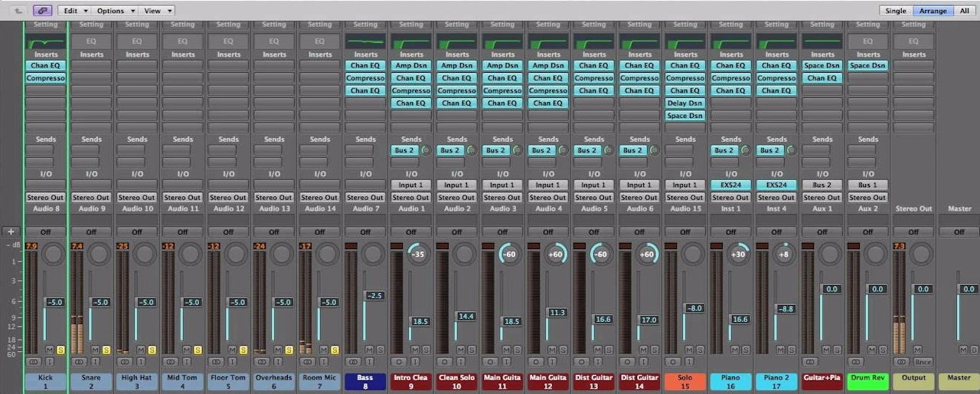Toggle Solo channel 15 mono format icon
Viewport: 980px width, 394px height.
(672, 361)
